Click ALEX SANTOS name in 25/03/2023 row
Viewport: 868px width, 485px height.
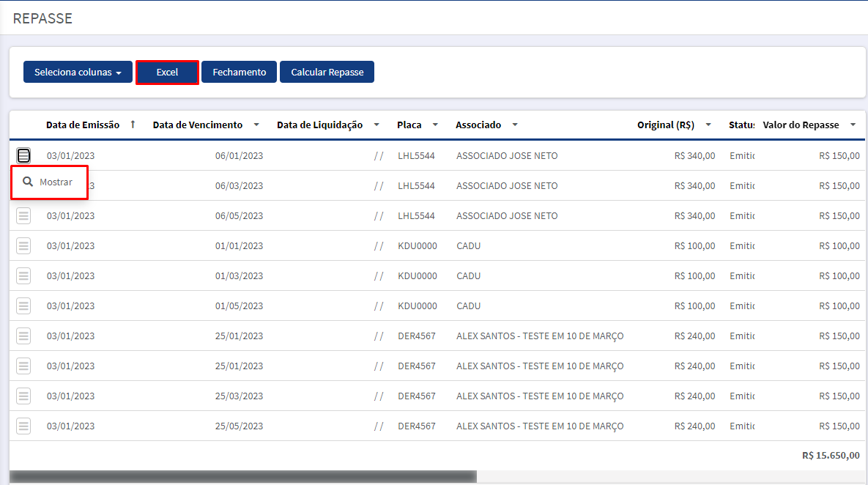coord(540,396)
